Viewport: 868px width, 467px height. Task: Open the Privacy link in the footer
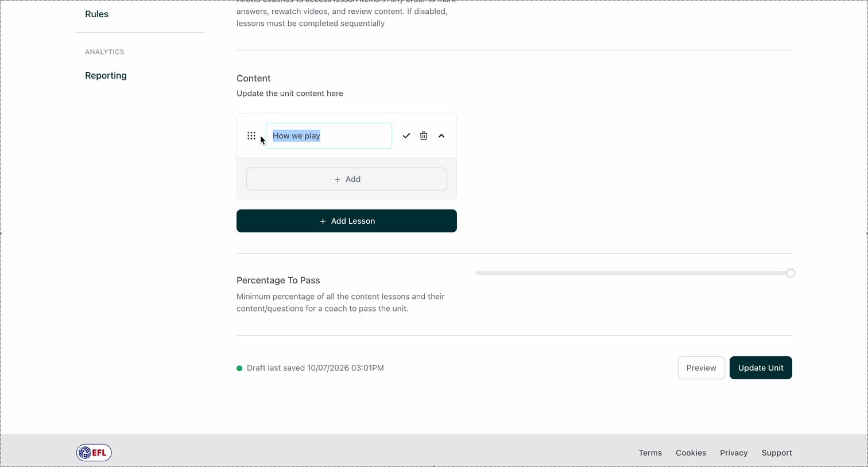coord(734,453)
